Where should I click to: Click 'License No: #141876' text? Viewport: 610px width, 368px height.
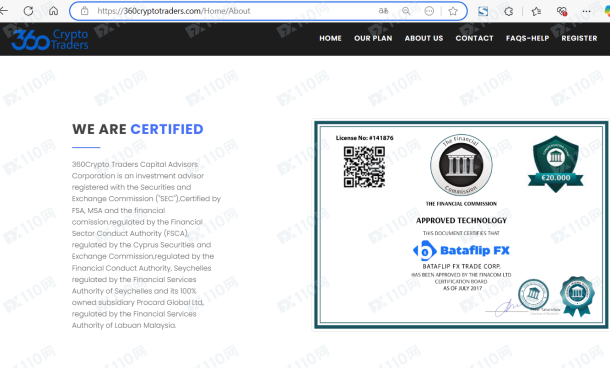(x=365, y=138)
